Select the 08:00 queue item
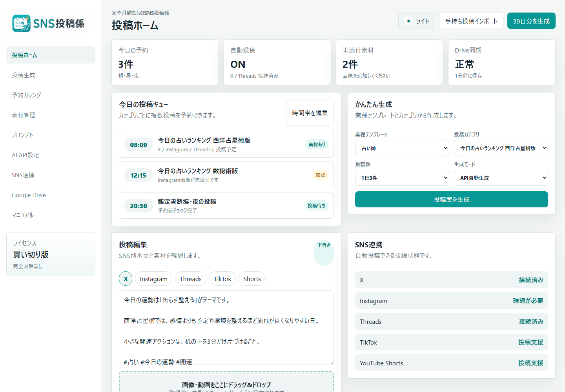565x392 pixels. click(x=226, y=144)
